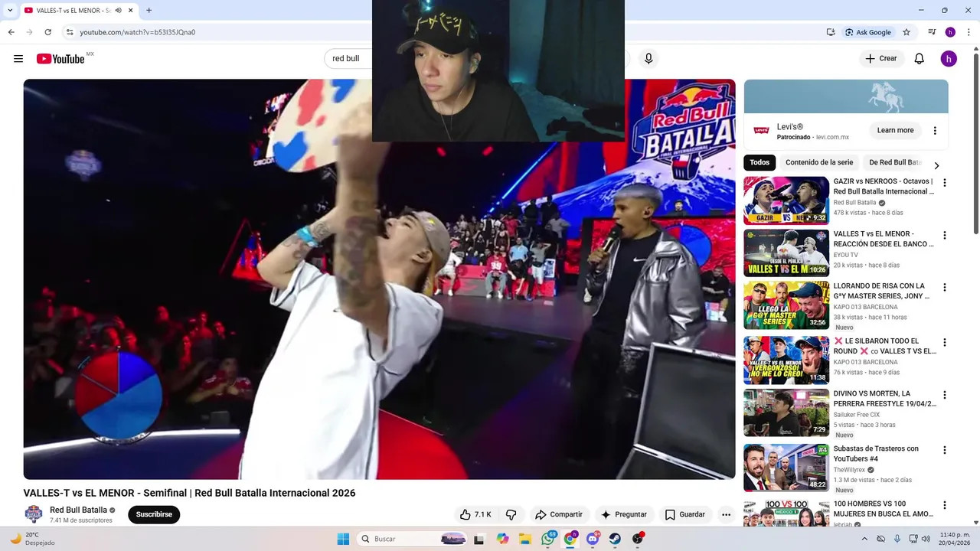980x551 pixels.
Task: Click the Windows taskbar search box
Action: coord(413,539)
